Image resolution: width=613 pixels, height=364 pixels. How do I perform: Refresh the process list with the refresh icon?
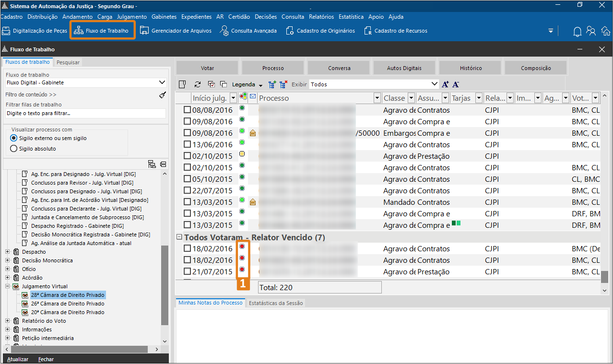(x=197, y=84)
